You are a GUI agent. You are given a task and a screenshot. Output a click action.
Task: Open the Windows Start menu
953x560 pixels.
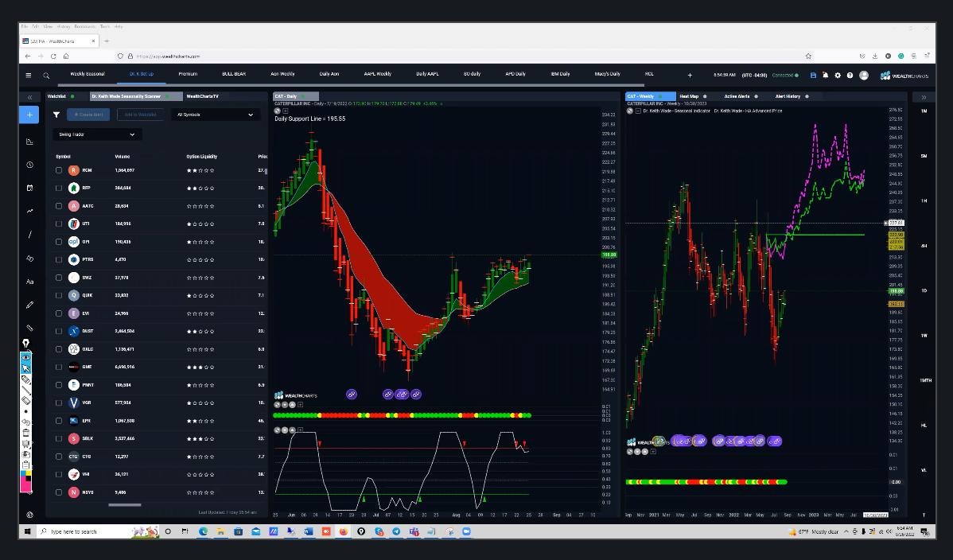[27, 531]
